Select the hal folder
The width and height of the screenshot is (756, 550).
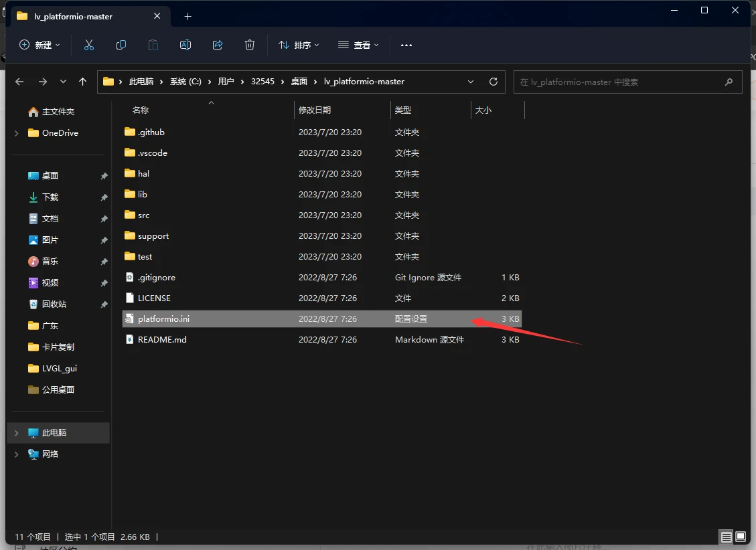tap(322, 173)
